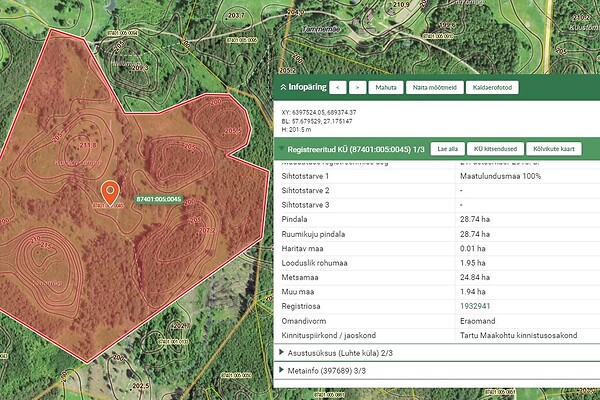Click elevation label 205.5 on map
Image resolution: width=600 pixels, height=400 pixels.
point(233,131)
